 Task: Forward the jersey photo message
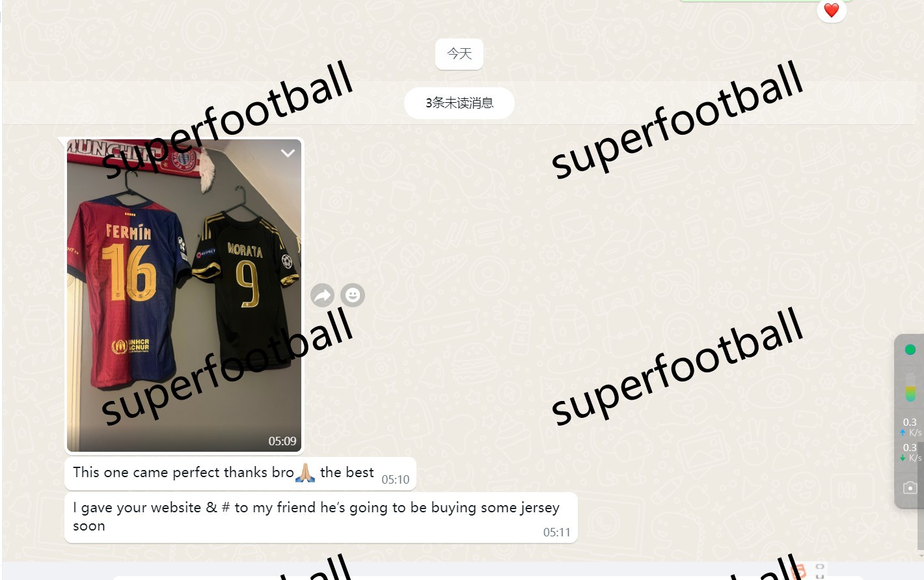point(322,296)
